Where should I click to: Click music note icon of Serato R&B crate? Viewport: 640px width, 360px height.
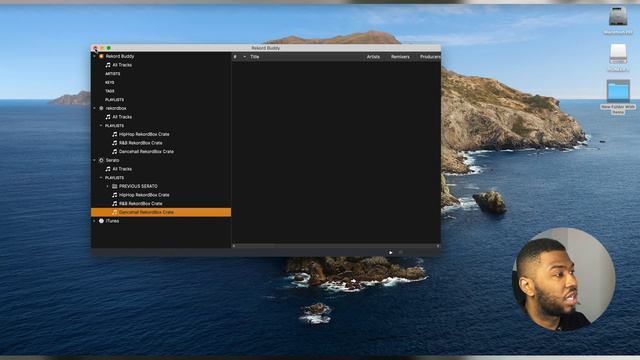[x=115, y=203]
